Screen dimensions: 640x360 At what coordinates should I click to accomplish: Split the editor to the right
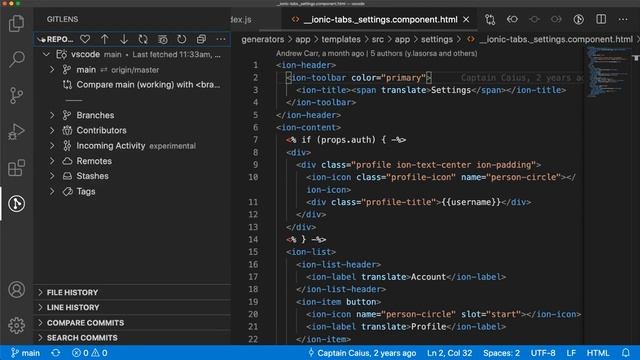click(601, 19)
